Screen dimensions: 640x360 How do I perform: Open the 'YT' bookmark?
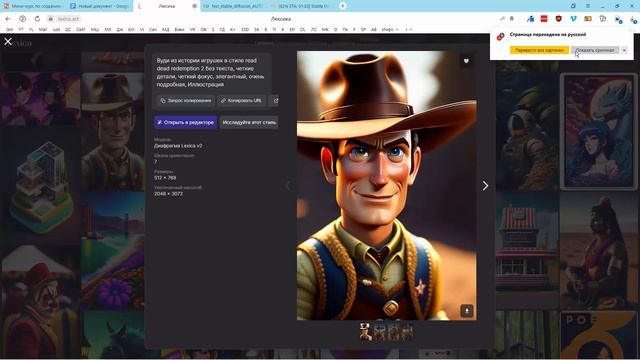pos(21,29)
